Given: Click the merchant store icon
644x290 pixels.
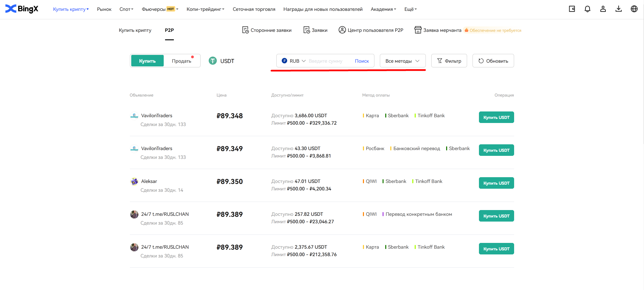Looking at the screenshot, I should point(418,30).
